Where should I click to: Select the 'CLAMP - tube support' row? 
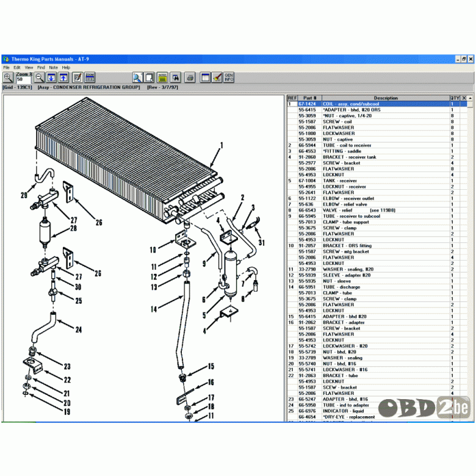pos(377,222)
